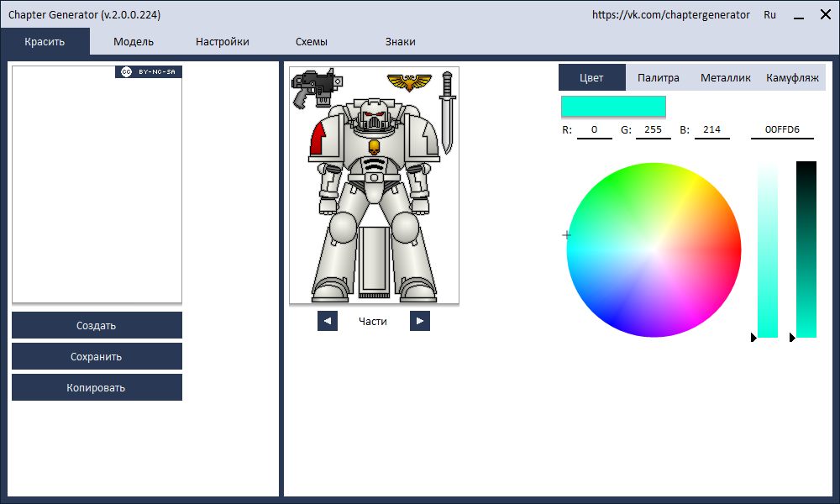Select the tabard cloth between legs
This screenshot has height=504, width=840.
374,261
